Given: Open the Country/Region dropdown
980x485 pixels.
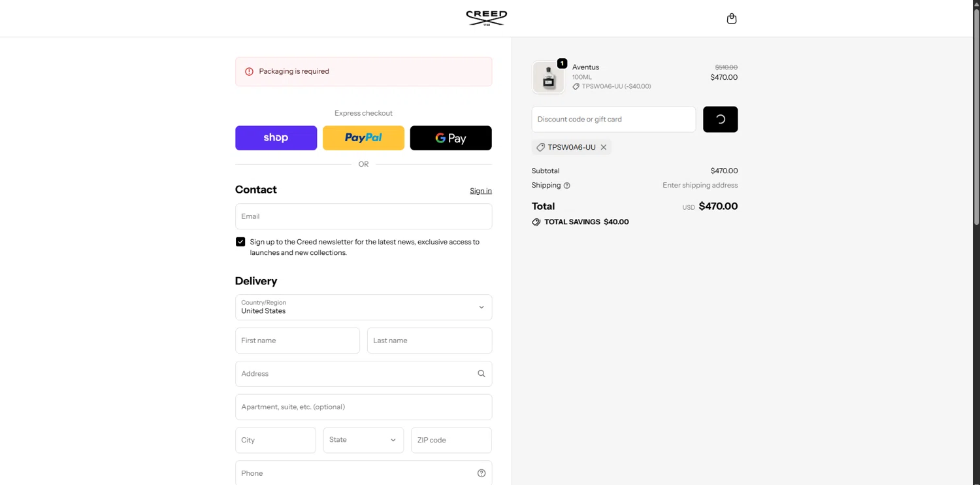Looking at the screenshot, I should tap(363, 307).
